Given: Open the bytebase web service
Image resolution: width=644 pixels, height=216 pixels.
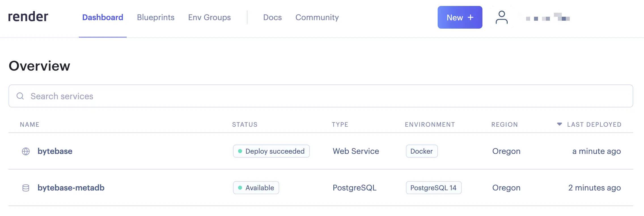Looking at the screenshot, I should click(55, 151).
